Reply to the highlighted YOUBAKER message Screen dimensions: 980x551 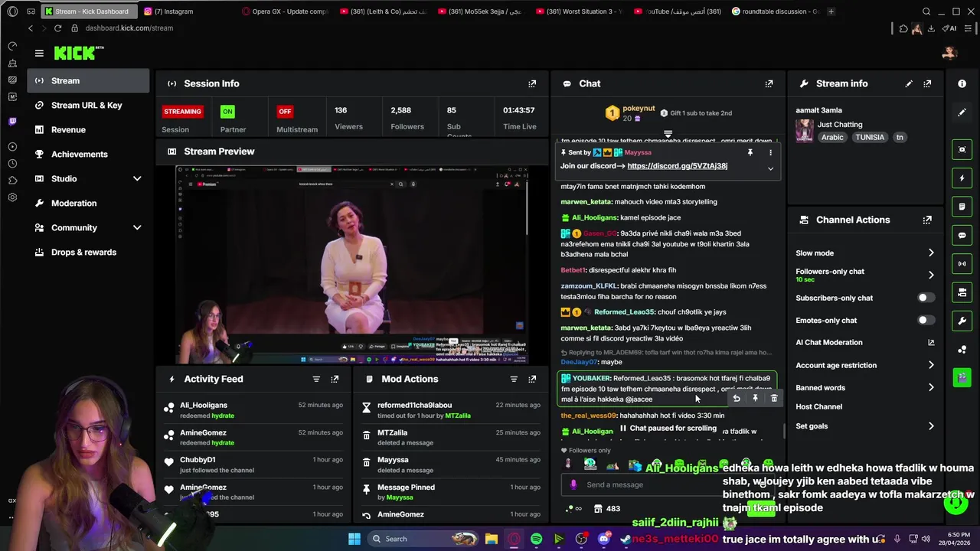[736, 398]
